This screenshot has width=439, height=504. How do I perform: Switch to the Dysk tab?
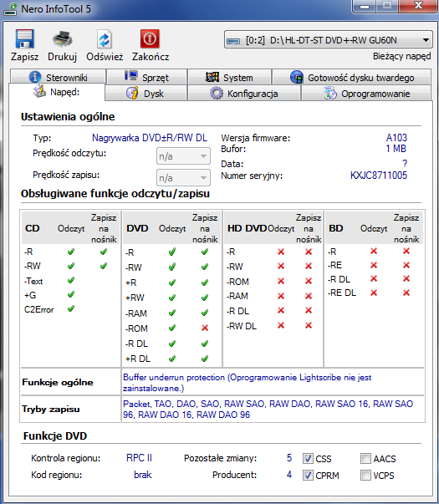coord(145,94)
